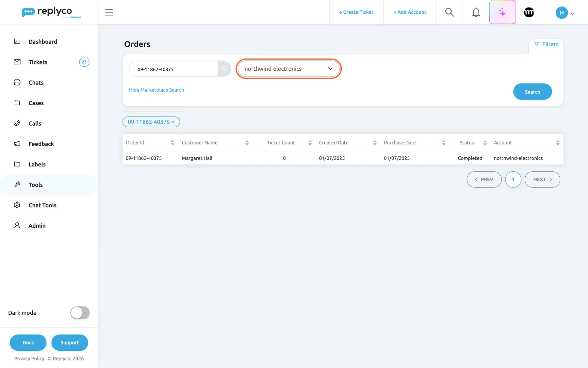Click the blue Search button
The width and height of the screenshot is (588, 368).
532,92
